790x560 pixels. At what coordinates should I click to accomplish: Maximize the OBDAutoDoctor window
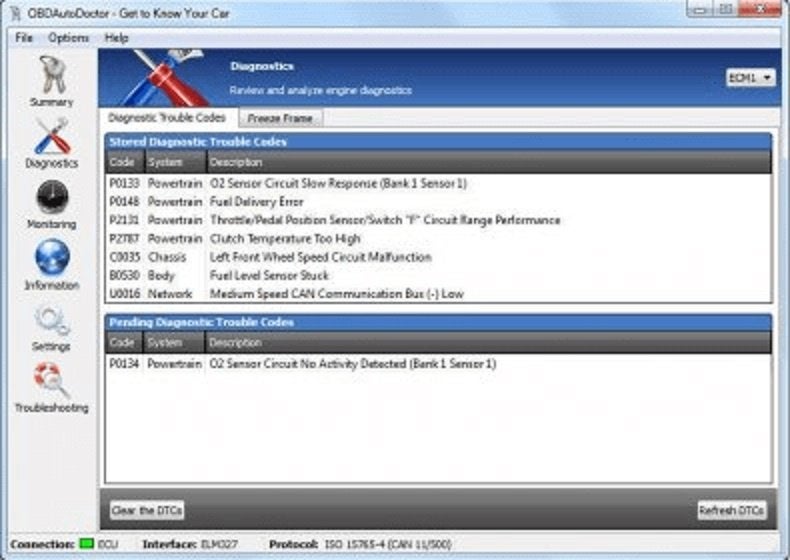(726, 9)
